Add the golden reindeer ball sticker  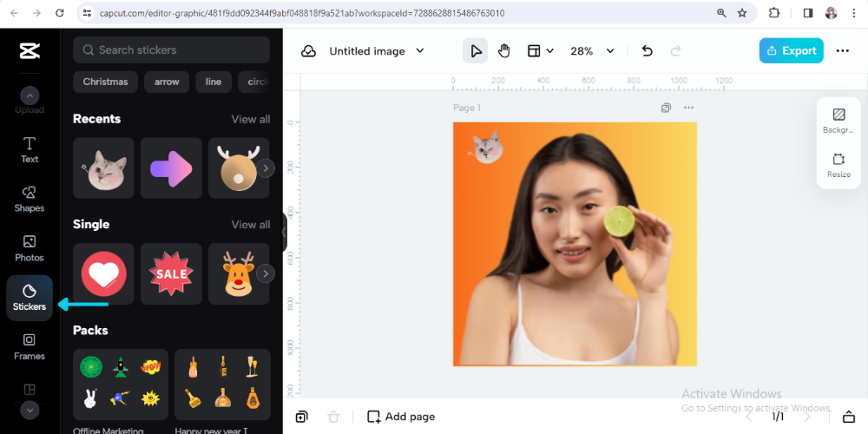coord(238,168)
